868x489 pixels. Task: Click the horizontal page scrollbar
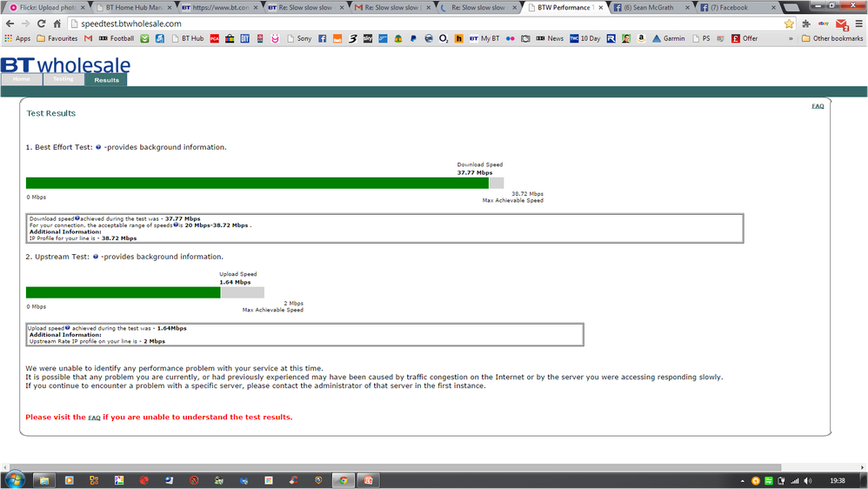click(x=395, y=467)
